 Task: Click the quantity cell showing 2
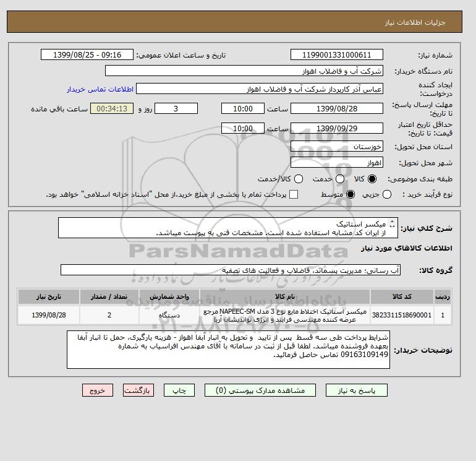(x=109, y=315)
